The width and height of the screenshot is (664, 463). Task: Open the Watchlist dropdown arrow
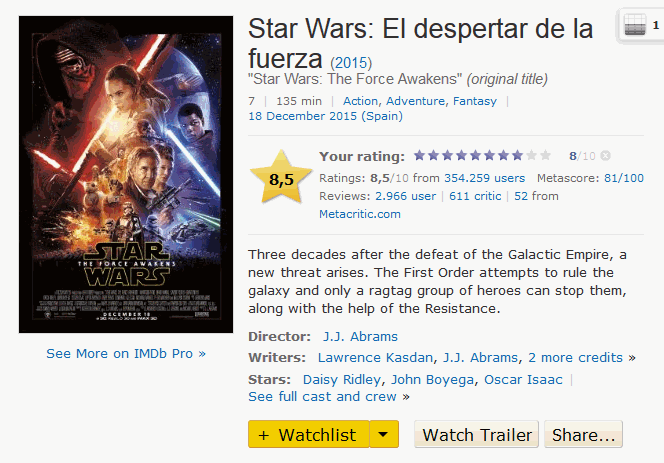pos(384,435)
